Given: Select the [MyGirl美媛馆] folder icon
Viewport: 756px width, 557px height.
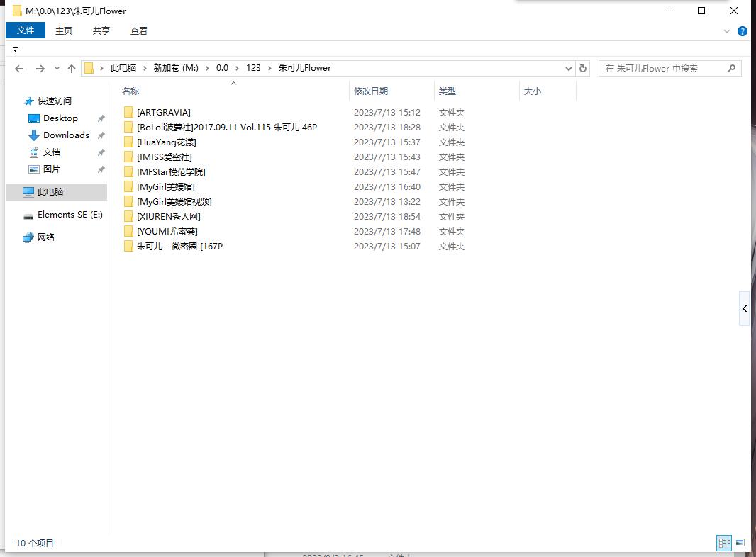Looking at the screenshot, I should pyautogui.click(x=128, y=187).
